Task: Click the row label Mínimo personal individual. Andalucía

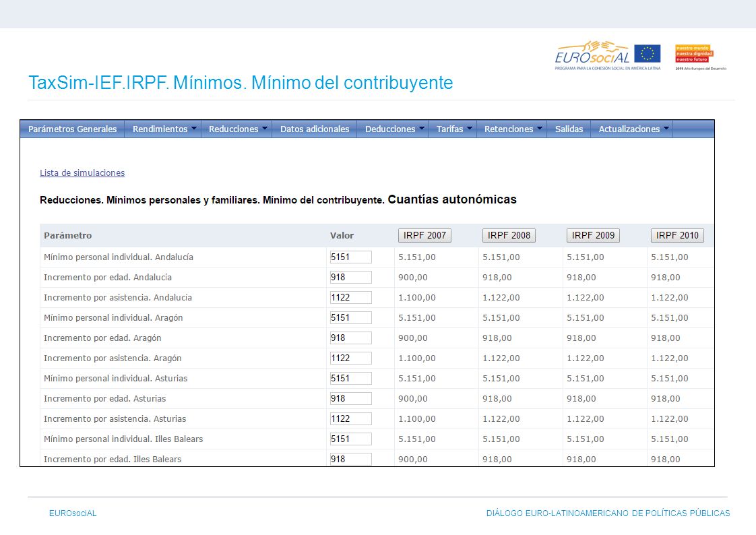Action: (119, 257)
